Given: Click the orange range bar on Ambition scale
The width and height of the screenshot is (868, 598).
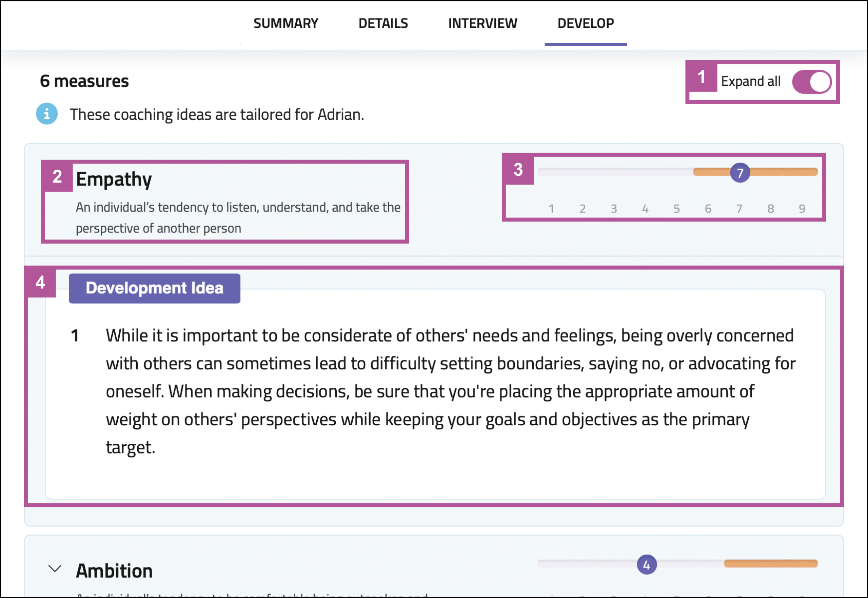Looking at the screenshot, I should pos(771,563).
